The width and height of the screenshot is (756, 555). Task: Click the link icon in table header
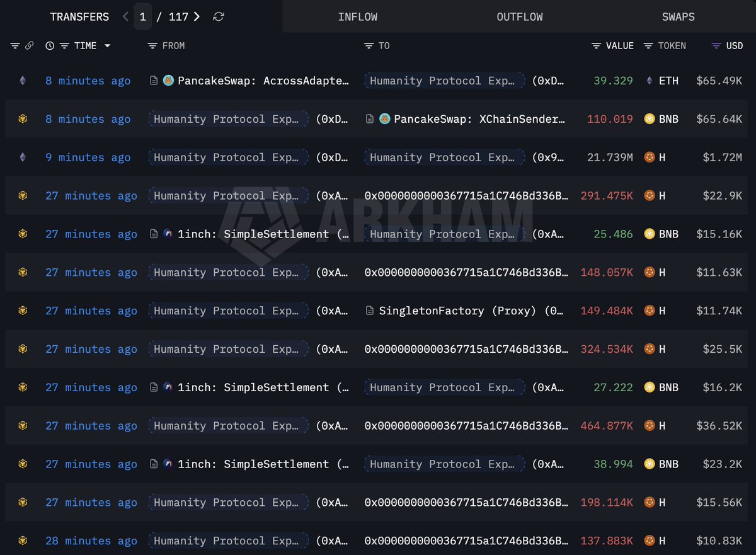(x=29, y=46)
